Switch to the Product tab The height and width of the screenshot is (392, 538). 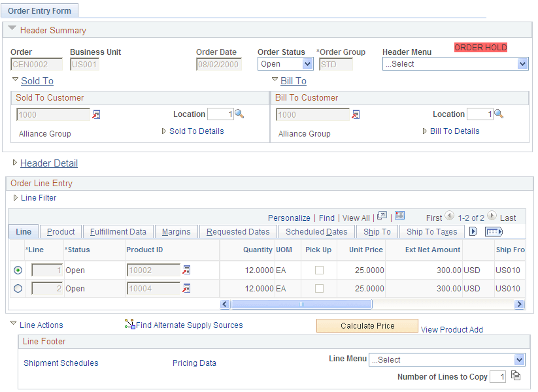[61, 232]
